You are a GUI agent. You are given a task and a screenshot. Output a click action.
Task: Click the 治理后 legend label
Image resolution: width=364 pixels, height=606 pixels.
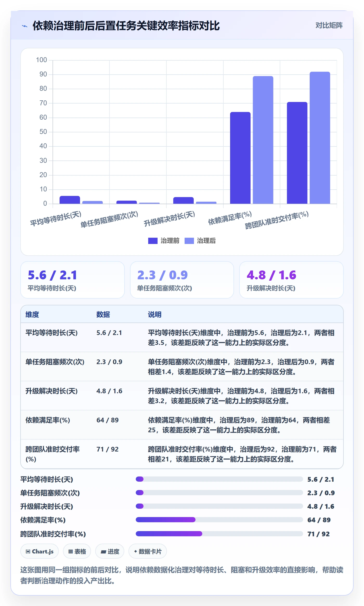pyautogui.click(x=206, y=241)
